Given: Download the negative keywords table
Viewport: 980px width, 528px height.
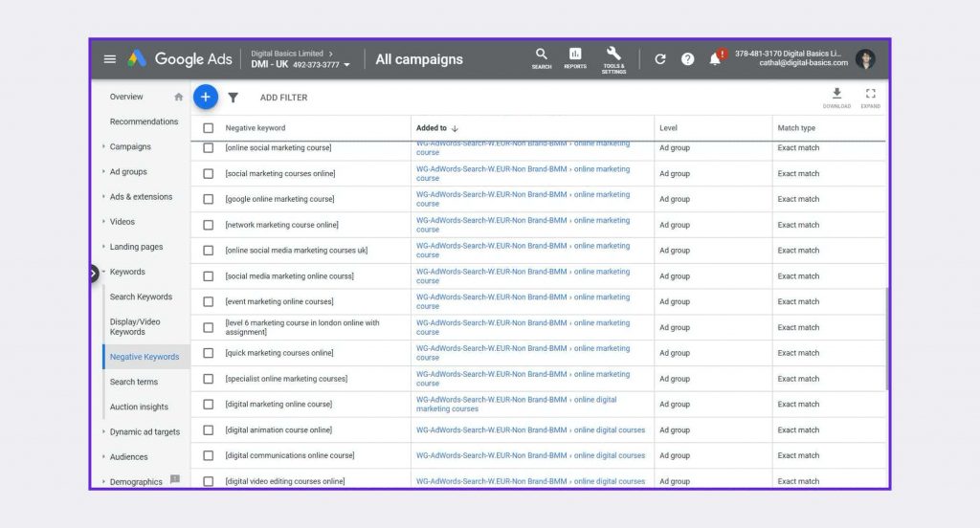Looking at the screenshot, I should (836, 99).
